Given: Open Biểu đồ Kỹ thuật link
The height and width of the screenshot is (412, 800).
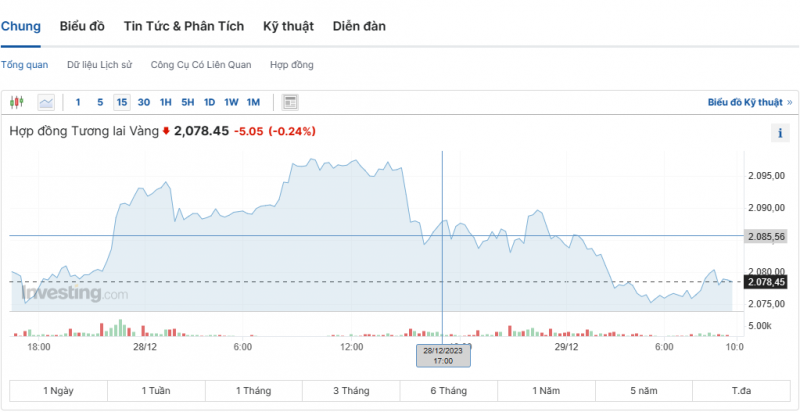Looking at the screenshot, I should point(749,102).
